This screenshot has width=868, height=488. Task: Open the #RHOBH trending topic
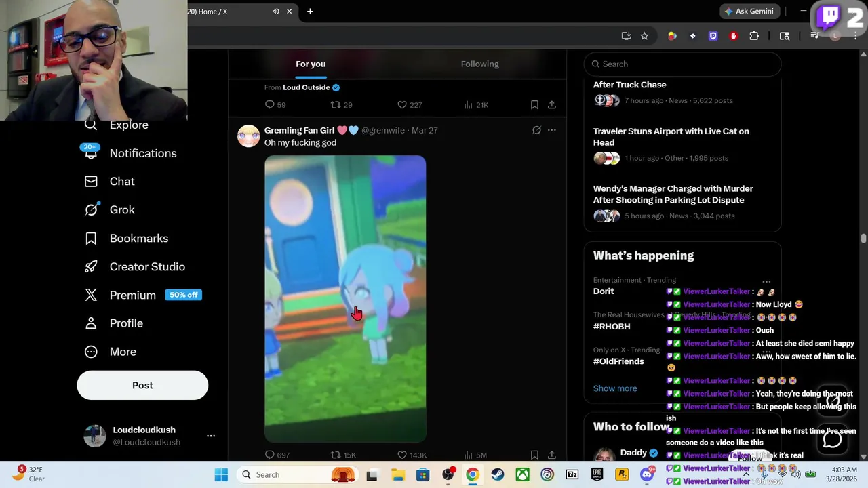click(x=612, y=327)
